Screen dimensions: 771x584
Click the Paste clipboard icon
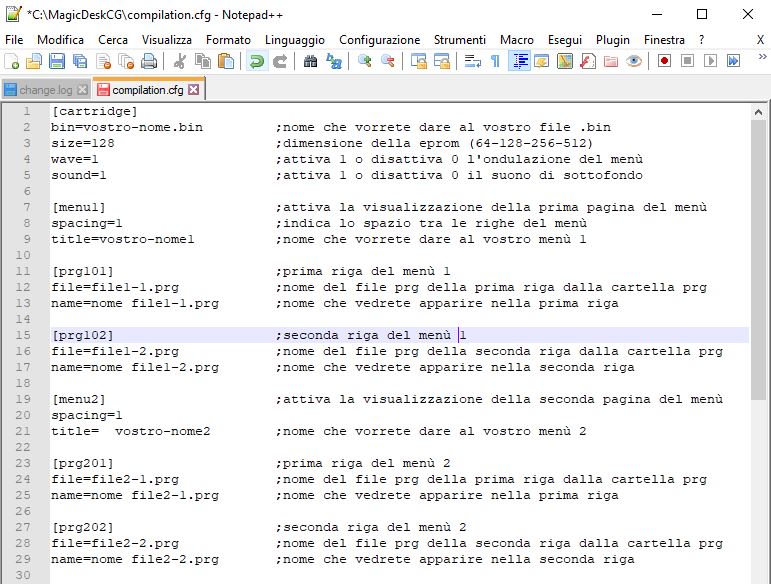[x=226, y=61]
